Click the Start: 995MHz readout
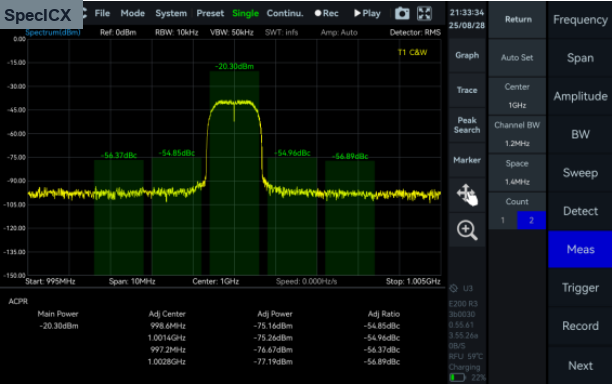This screenshot has height=384, width=612. 50,281
